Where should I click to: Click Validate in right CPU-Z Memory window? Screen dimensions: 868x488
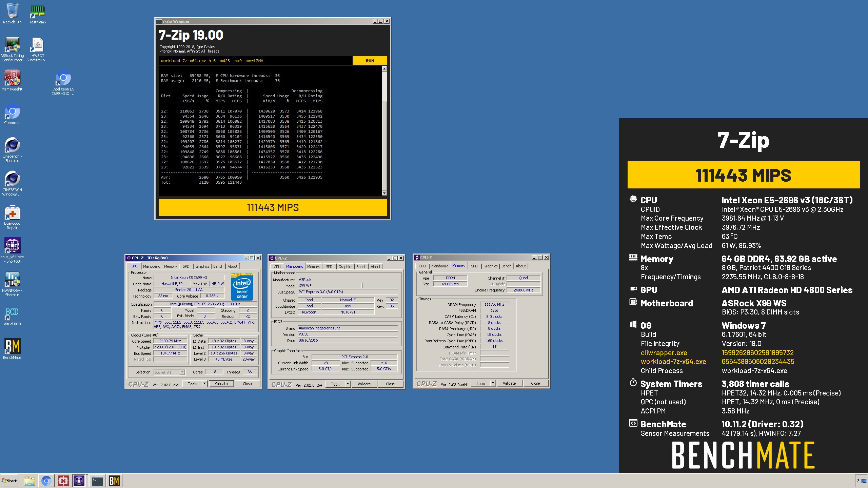pos(509,383)
